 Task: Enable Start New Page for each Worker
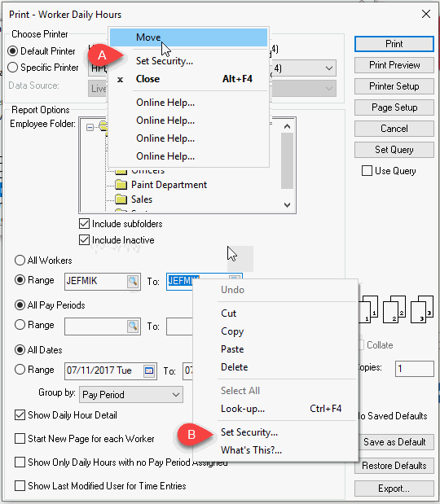point(20,438)
